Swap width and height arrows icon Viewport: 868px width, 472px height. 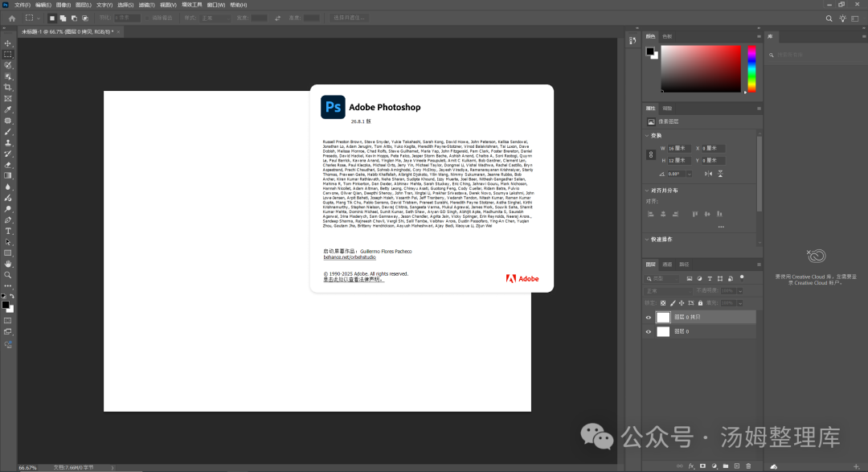[278, 18]
